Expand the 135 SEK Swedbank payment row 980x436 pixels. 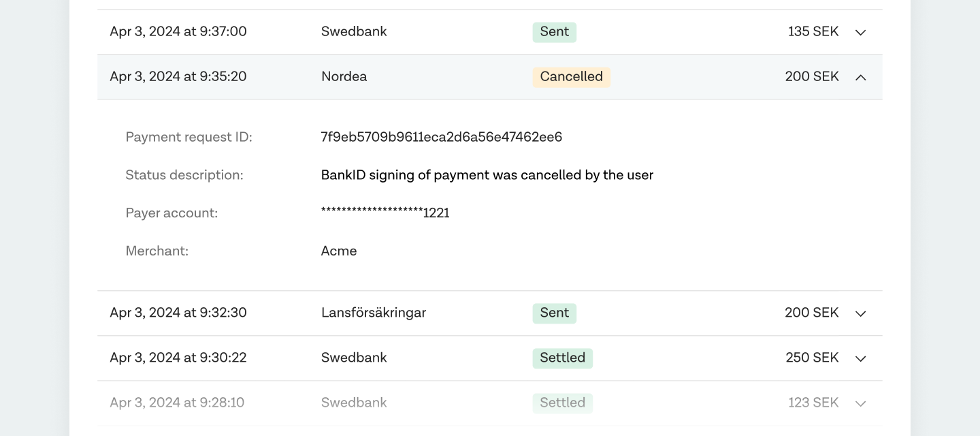point(860,32)
